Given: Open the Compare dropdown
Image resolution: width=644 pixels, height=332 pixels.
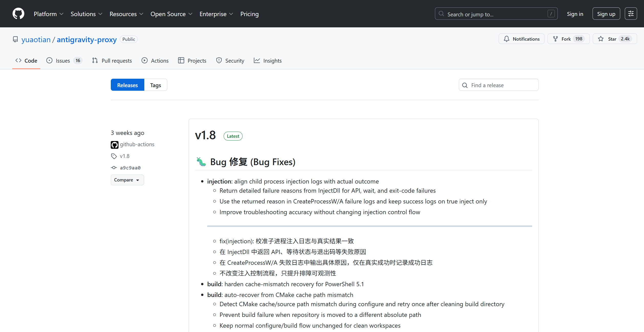Looking at the screenshot, I should [127, 180].
